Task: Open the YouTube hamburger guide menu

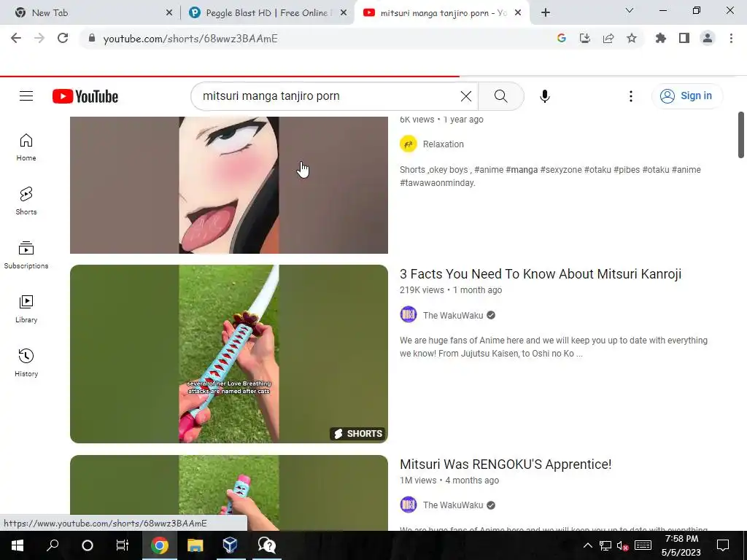Action: coord(26,96)
